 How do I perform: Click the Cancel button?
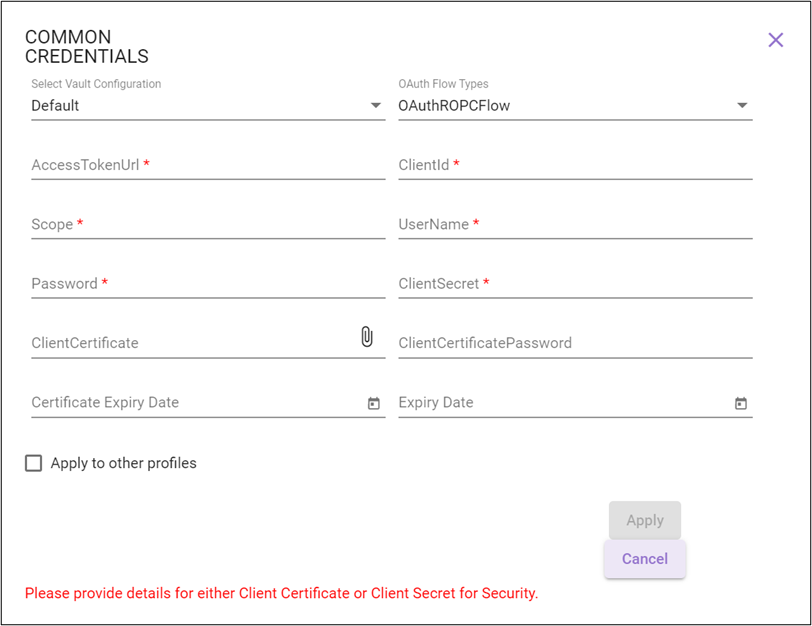[x=645, y=559]
